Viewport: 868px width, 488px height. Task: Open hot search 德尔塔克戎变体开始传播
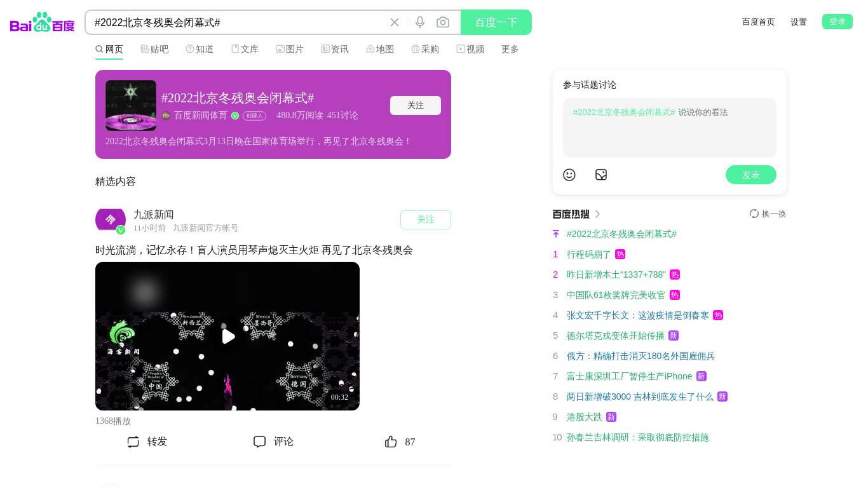[616, 335]
